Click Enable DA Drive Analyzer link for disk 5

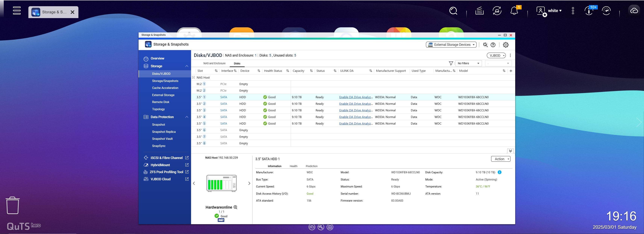(356, 124)
